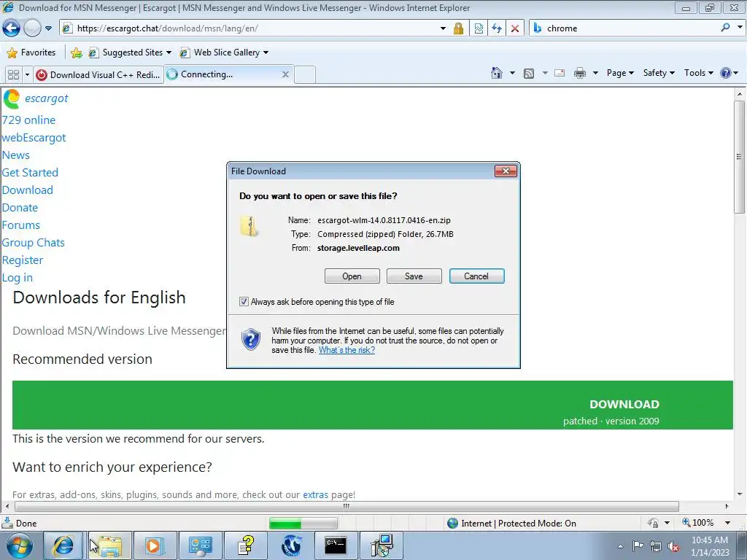This screenshot has width=747, height=560.
Task: Open a new blank tab
Action: point(305,75)
